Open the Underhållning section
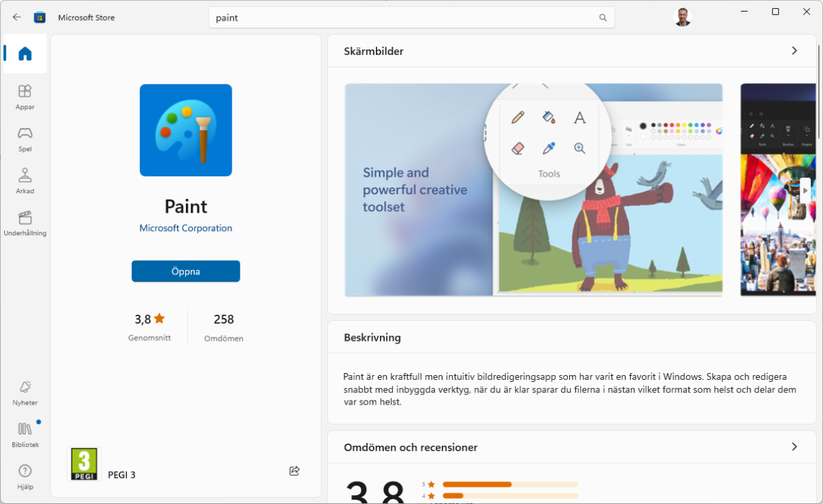This screenshot has width=823, height=504. coord(25,223)
